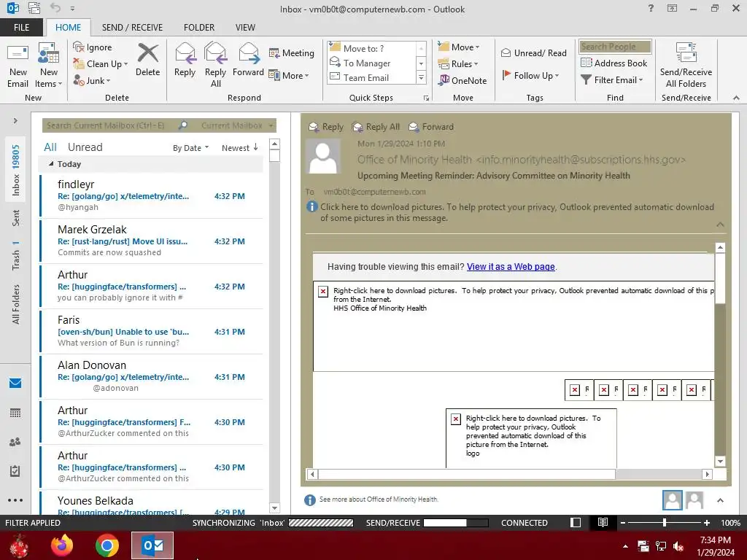Switch to the FOLDER tab
747x560 pixels.
point(199,28)
